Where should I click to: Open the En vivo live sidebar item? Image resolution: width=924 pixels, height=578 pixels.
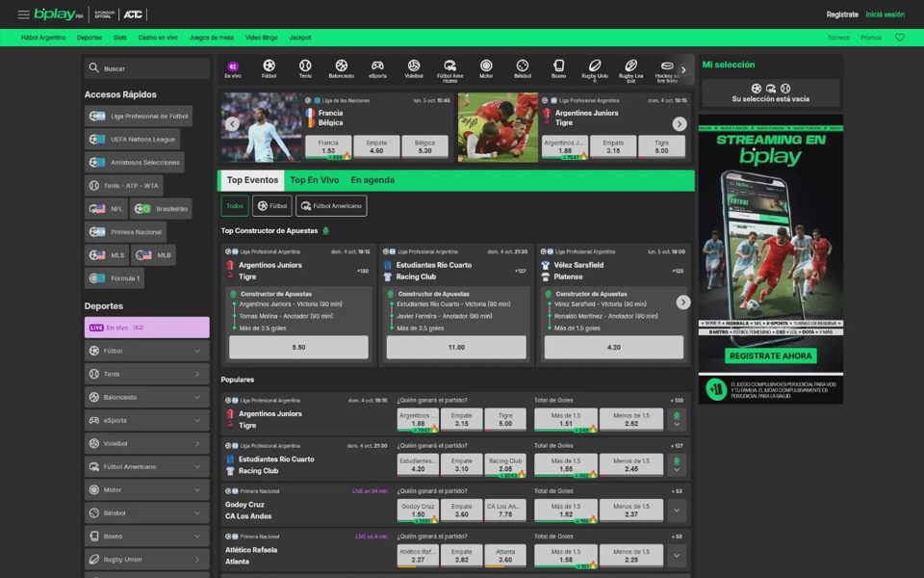(146, 328)
